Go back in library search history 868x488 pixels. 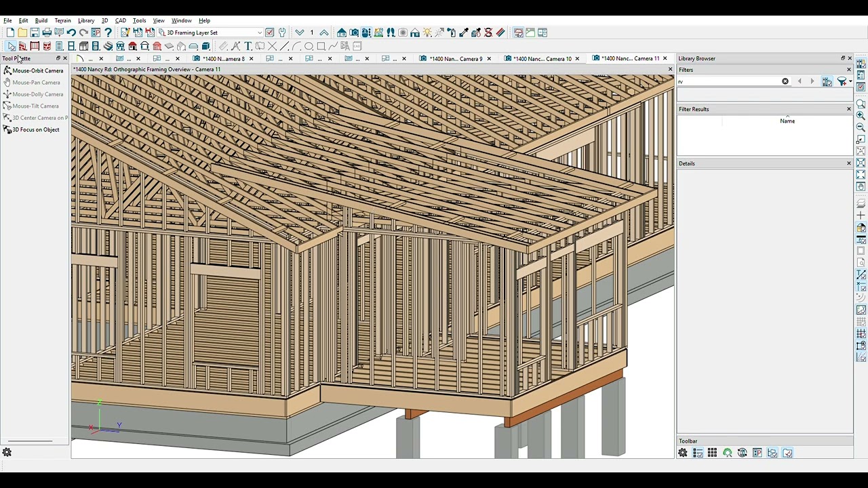click(800, 81)
